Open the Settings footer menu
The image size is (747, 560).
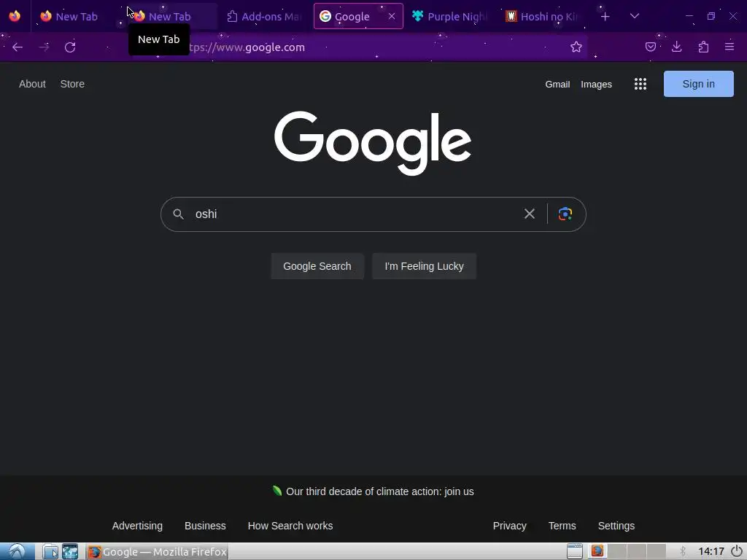(616, 526)
